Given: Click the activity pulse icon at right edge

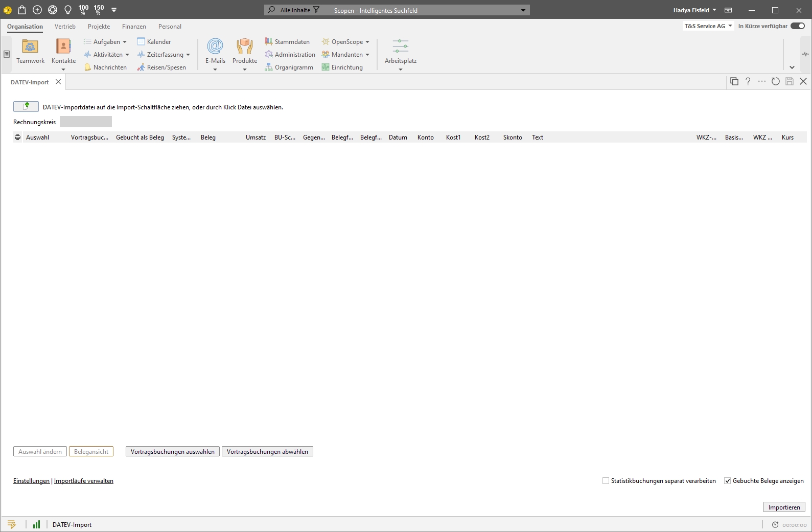Looking at the screenshot, I should [x=805, y=54].
